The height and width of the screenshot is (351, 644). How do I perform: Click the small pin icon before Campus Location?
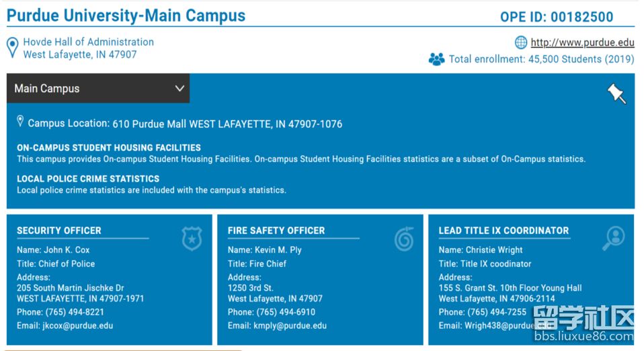pos(20,122)
